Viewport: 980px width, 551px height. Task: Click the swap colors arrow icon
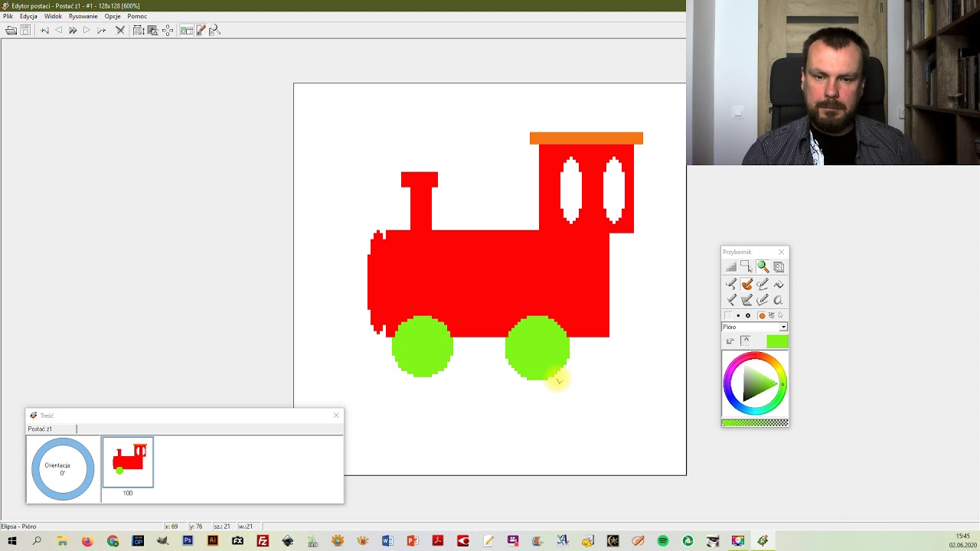730,341
